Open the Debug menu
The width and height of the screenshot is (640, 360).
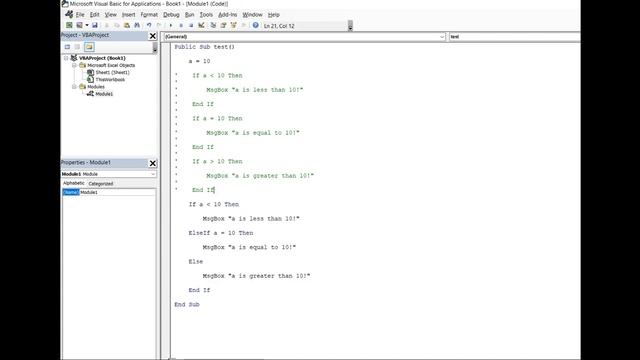(171, 15)
